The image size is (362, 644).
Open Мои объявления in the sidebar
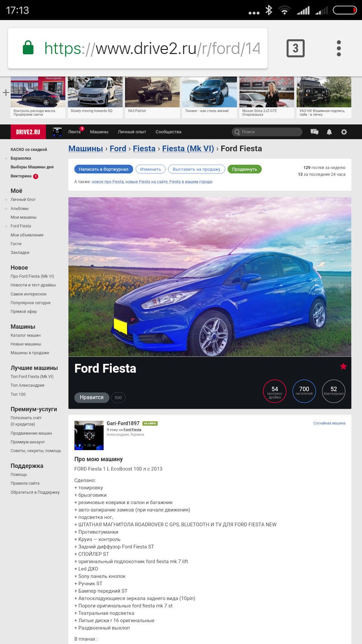(27, 235)
